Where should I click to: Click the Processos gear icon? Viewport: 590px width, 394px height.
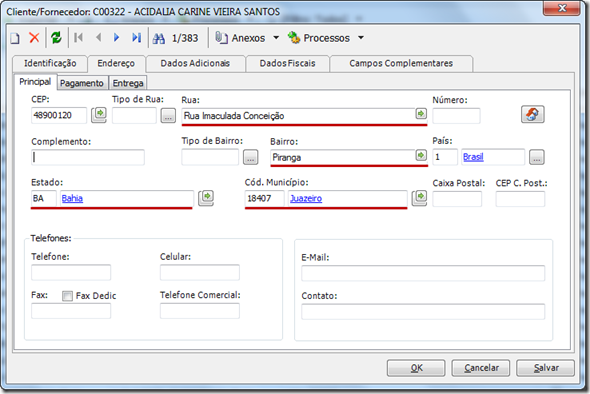coord(294,38)
